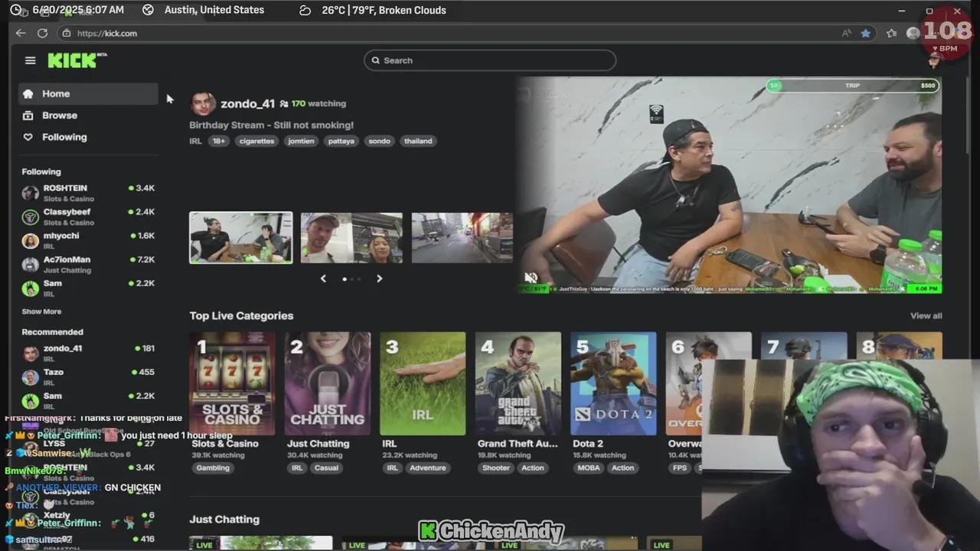980x551 pixels.
Task: Open zondo_41 in Recommended list
Action: point(88,353)
